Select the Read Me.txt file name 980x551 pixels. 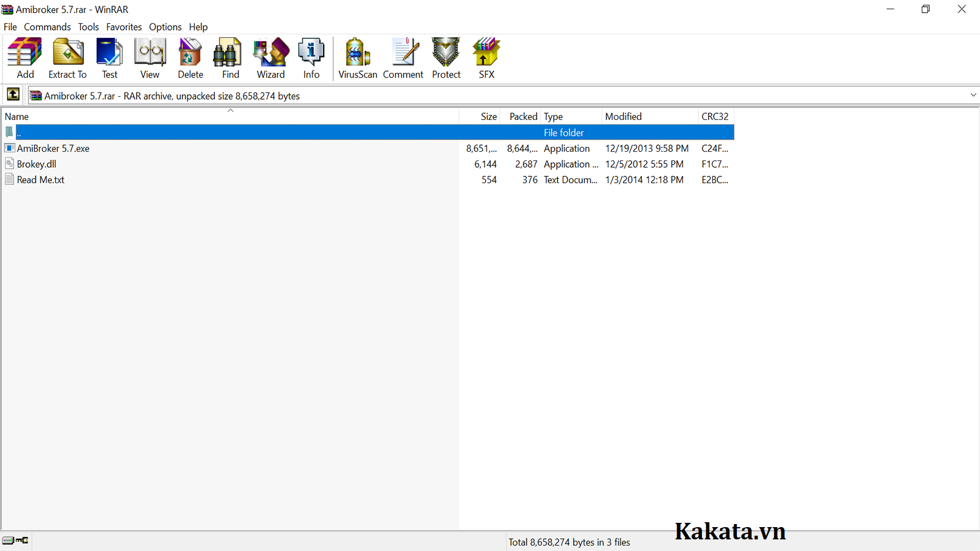pos(40,180)
